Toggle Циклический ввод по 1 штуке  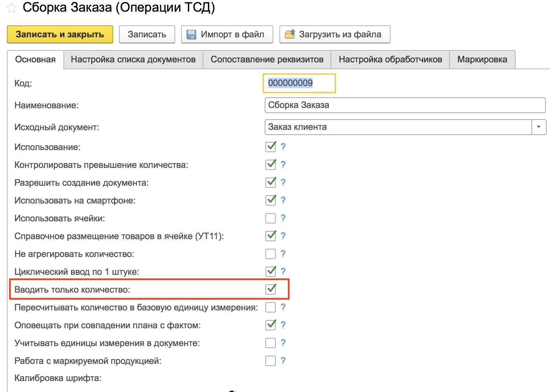tap(271, 271)
